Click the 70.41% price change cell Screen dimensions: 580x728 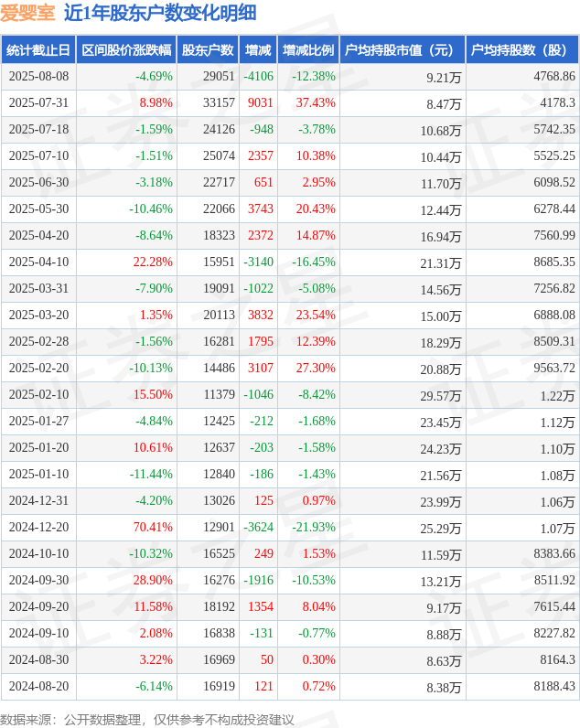coord(153,528)
